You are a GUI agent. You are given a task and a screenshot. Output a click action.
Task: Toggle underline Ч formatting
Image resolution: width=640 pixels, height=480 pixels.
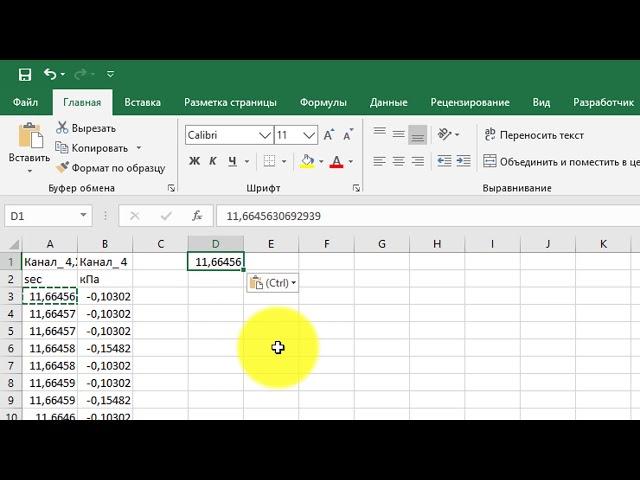click(232, 161)
